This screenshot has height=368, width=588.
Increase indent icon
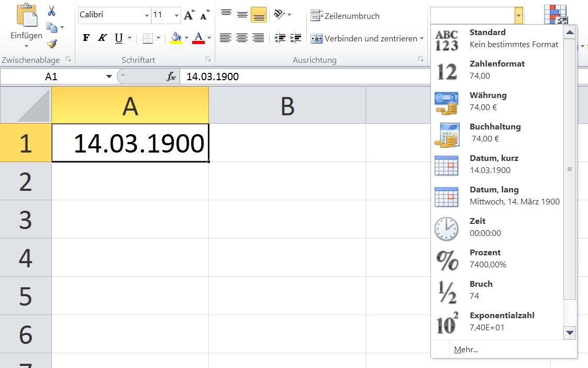pos(295,38)
